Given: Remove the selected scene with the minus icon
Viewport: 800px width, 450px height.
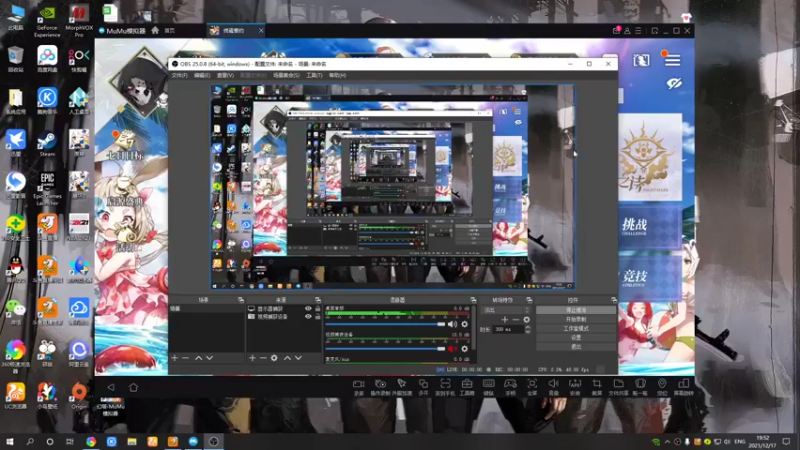Looking at the screenshot, I should pos(186,358).
